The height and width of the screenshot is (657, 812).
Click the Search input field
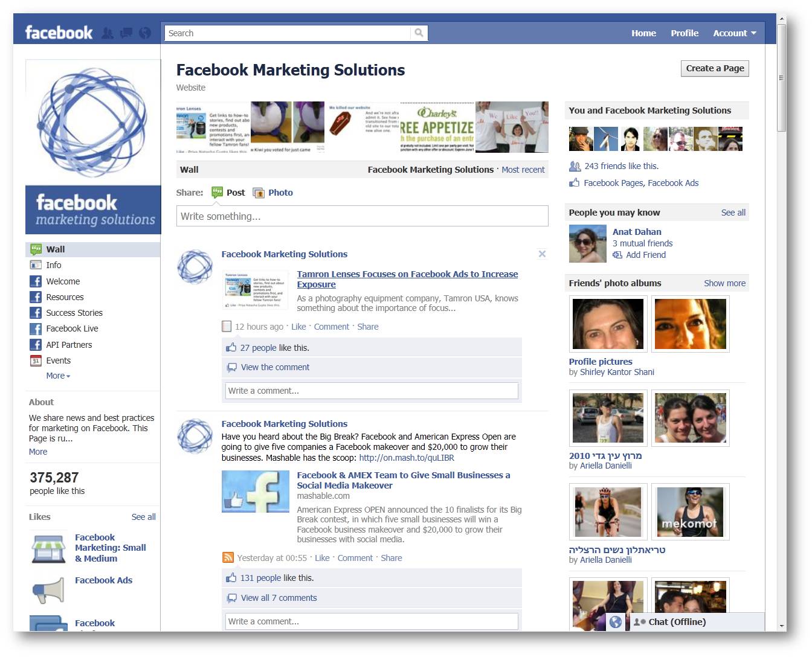[288, 33]
